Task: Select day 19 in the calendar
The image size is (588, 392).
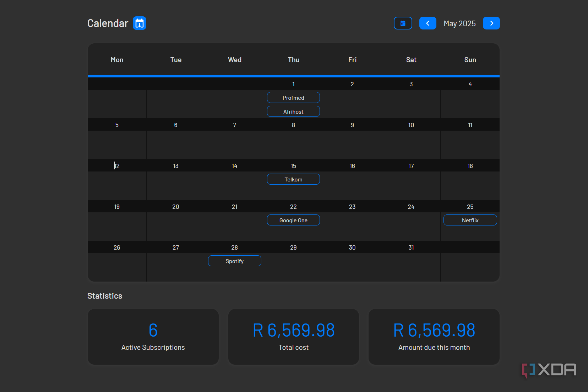Action: pos(117,207)
